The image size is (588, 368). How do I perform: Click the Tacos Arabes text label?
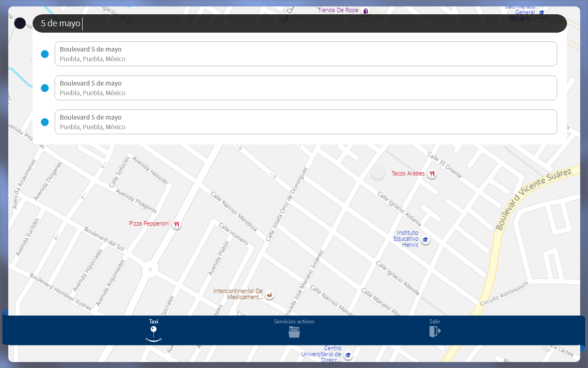coord(408,173)
